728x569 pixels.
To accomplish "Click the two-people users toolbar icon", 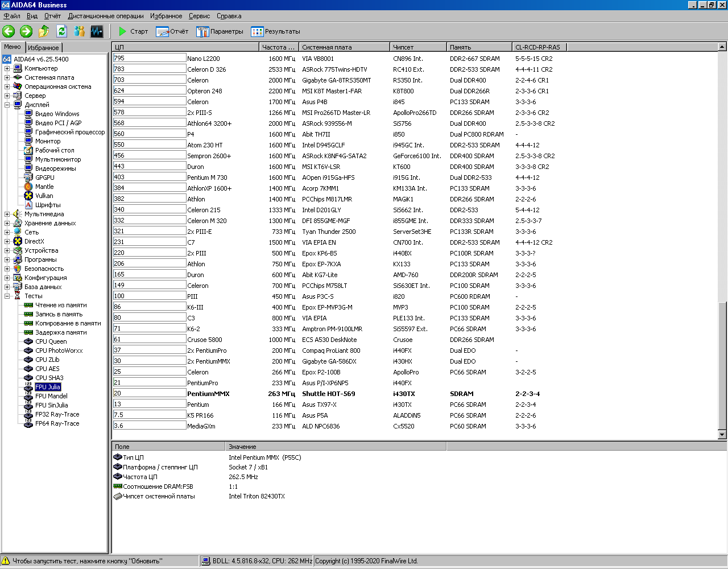I will pos(79,31).
